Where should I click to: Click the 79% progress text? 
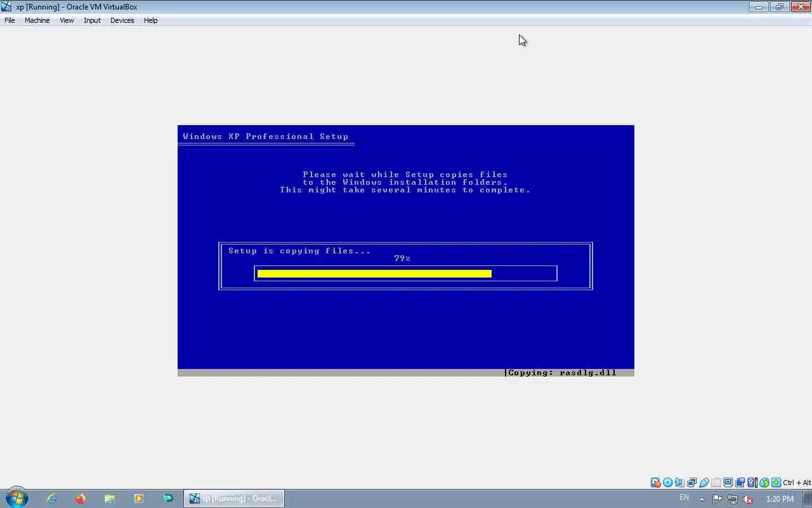point(402,258)
